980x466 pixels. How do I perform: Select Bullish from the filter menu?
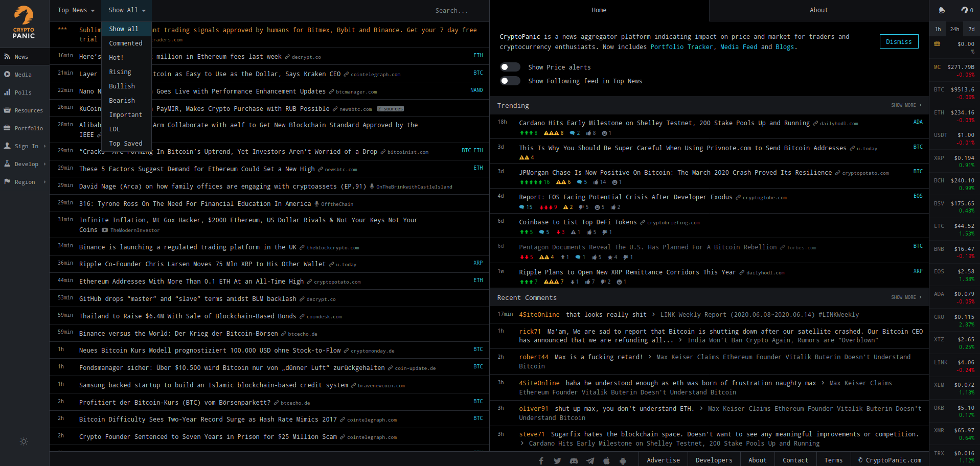pyautogui.click(x=122, y=86)
